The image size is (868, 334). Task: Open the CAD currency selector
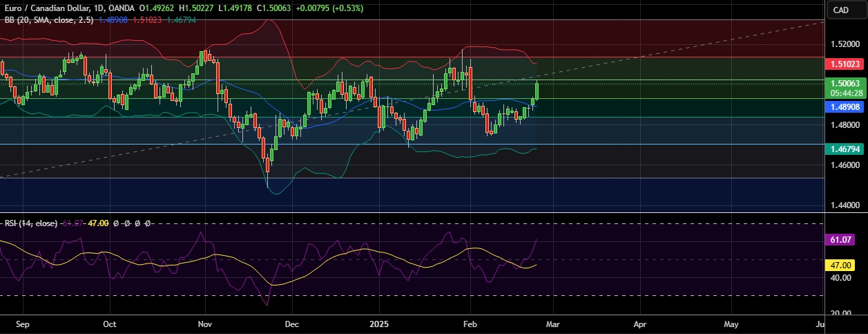click(x=841, y=10)
